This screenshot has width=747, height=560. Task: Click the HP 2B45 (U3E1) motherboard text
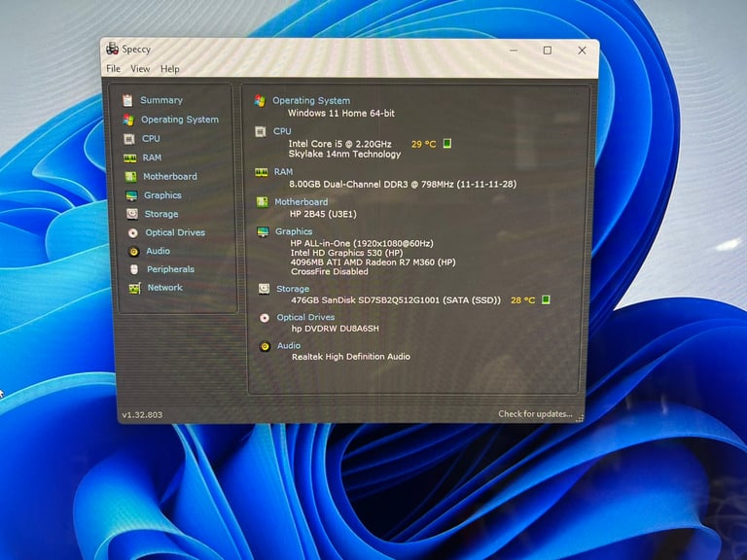[x=323, y=214]
